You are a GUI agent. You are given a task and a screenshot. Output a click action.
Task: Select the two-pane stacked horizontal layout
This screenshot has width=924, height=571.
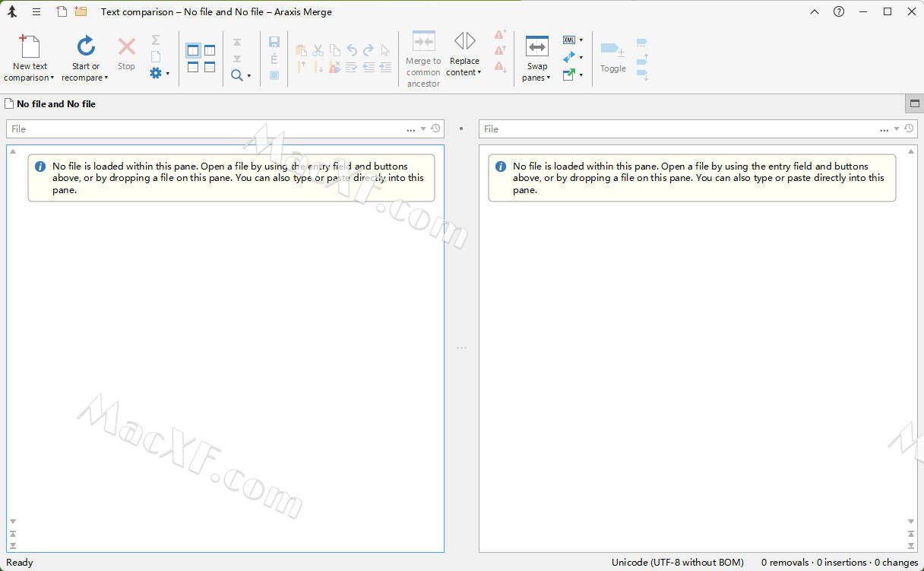pyautogui.click(x=193, y=67)
